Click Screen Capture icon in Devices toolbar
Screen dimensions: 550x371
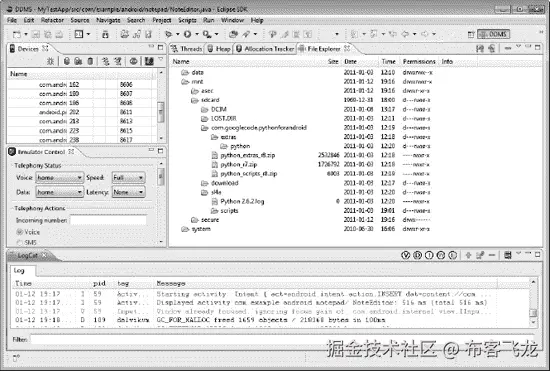click(x=149, y=61)
